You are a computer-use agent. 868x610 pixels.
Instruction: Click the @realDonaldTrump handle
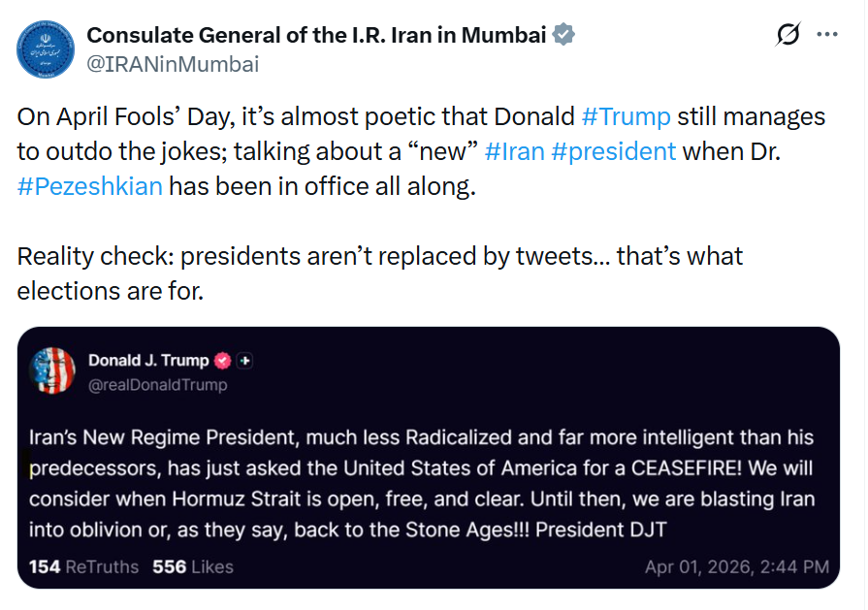point(158,385)
